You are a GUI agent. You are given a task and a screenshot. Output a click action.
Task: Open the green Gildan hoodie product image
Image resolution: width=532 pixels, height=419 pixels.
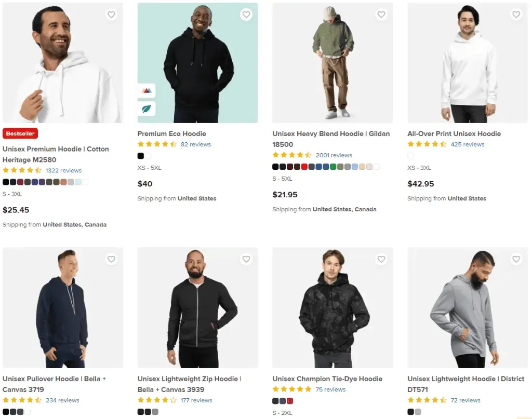[332, 62]
